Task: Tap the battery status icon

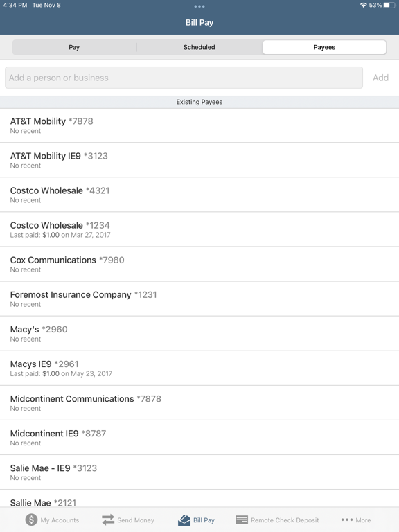Action: pos(389,5)
